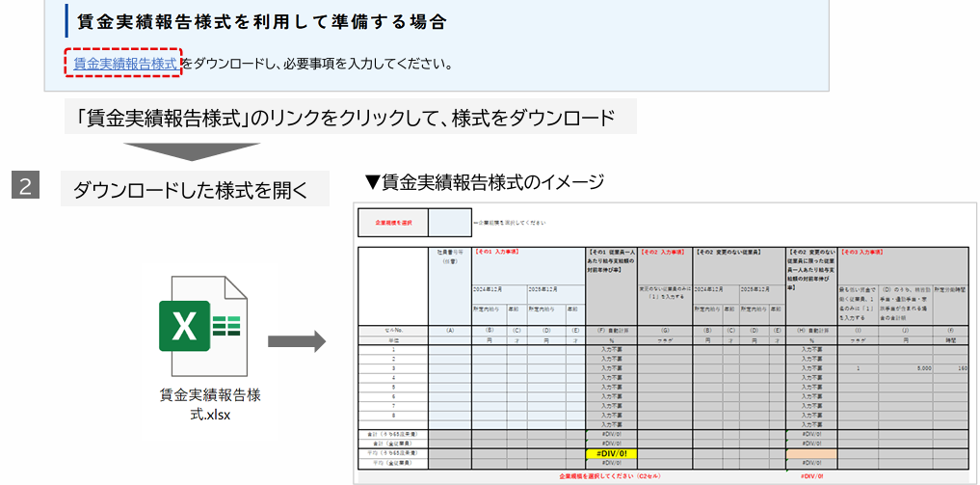Open the blue company size selection cell
Image resolution: width=980 pixels, height=485 pixels.
tap(449, 223)
